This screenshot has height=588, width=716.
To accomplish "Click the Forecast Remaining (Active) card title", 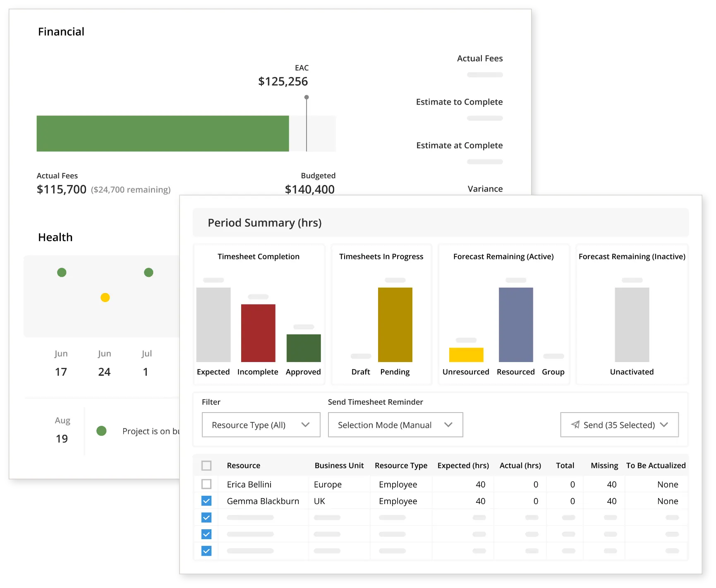I will [503, 257].
